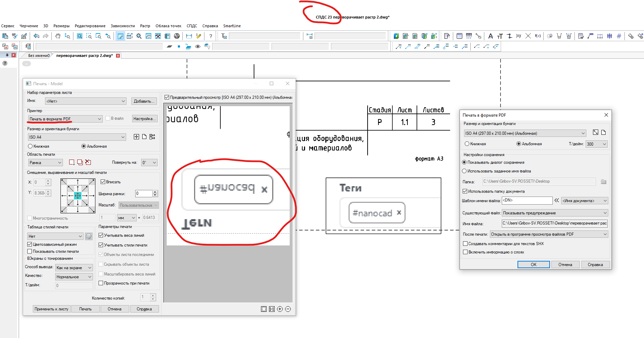The image size is (644, 338).
Task: Toggle Цветозависимый режим checkbox
Action: (x=30, y=244)
